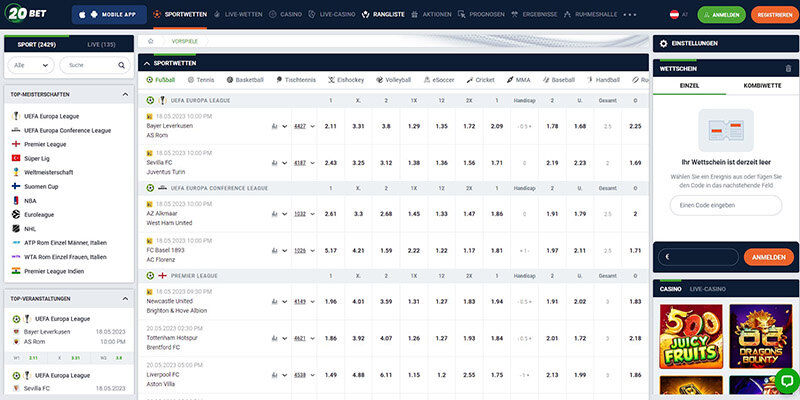Select odds 5.17 for FC Basel 1893
The image size is (800, 400).
[x=331, y=251]
